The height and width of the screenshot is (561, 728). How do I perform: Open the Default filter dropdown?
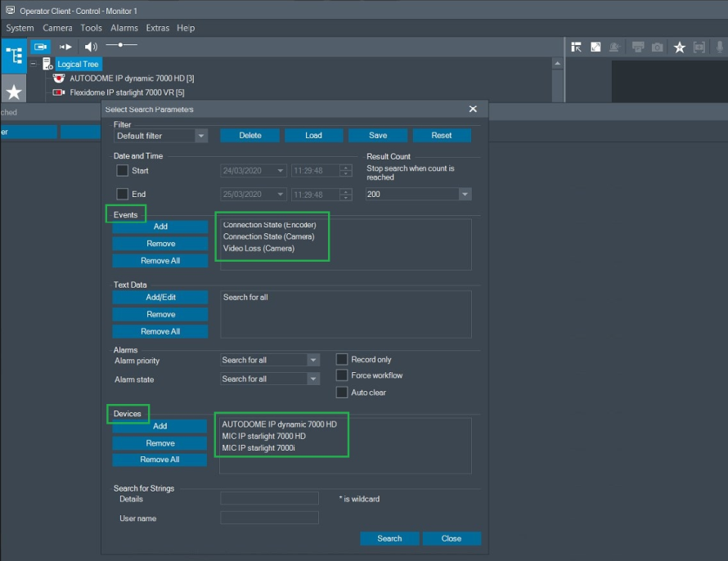(201, 136)
